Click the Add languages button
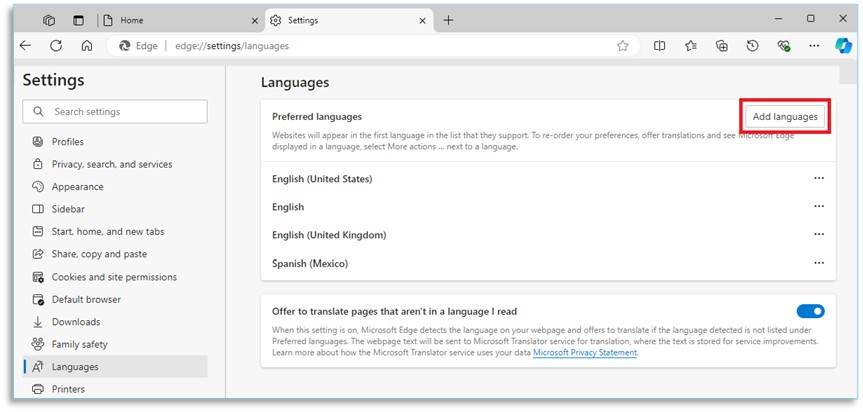Screen dimensions: 863x412 point(785,117)
